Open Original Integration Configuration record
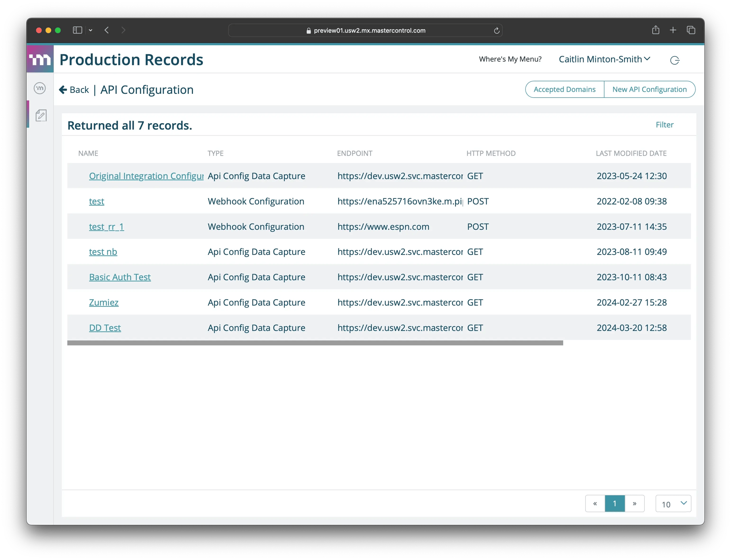 (146, 176)
